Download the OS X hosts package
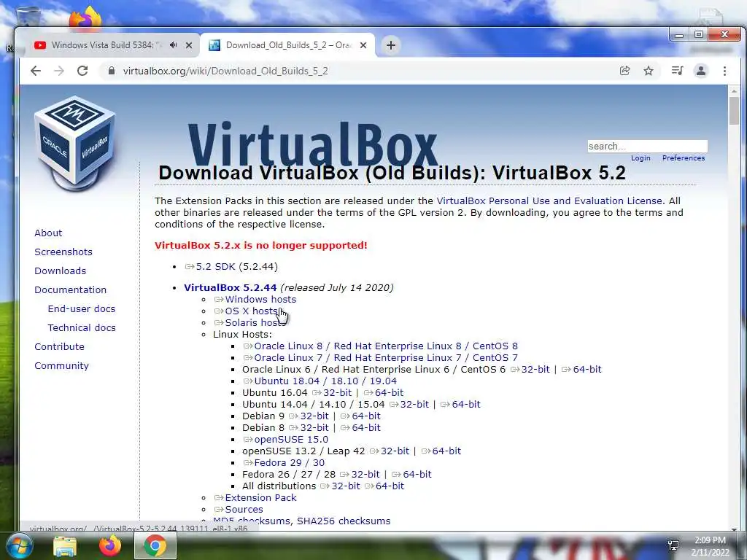This screenshot has width=747, height=560. coord(252,311)
